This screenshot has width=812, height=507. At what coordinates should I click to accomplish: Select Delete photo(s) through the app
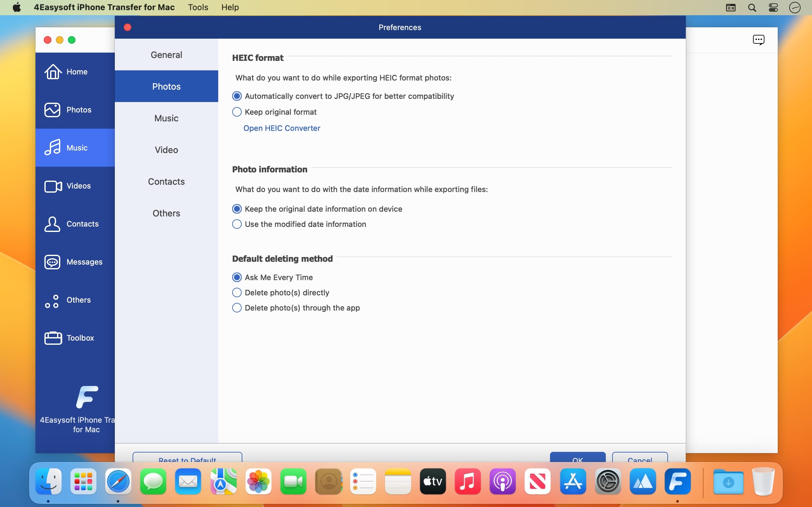click(237, 308)
